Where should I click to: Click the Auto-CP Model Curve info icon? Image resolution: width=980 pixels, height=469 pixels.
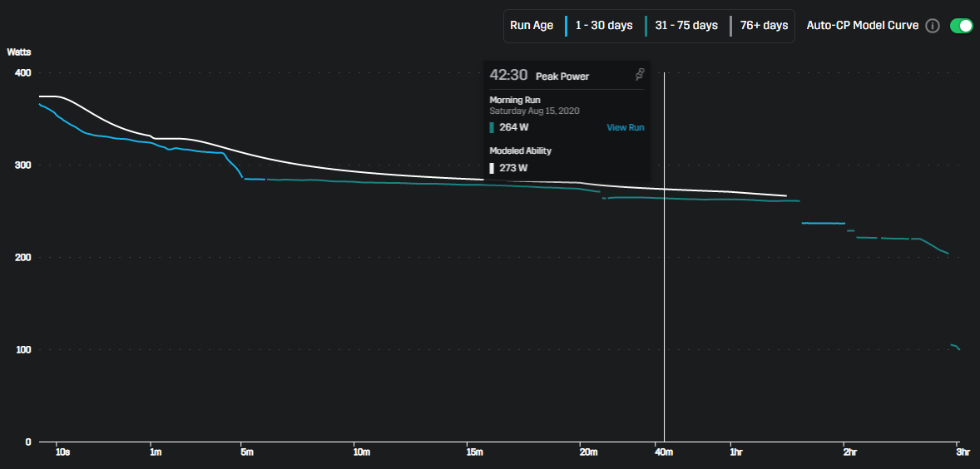(933, 26)
